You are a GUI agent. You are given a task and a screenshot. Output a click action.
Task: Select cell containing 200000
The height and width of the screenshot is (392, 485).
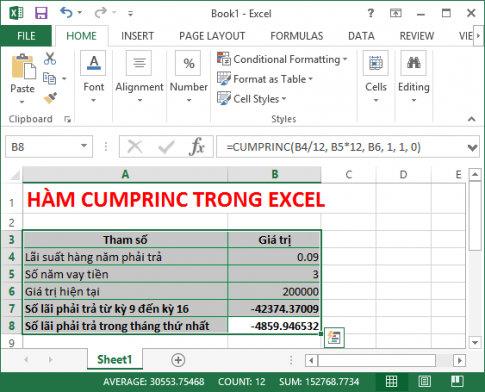pos(274,291)
